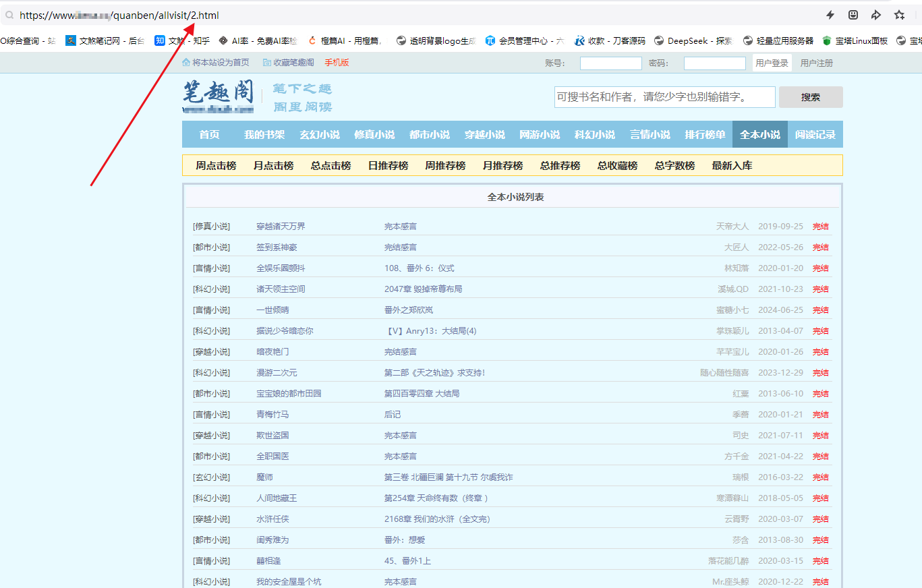Open the 手机版 mobile version link
The width and height of the screenshot is (922, 588).
click(337, 63)
